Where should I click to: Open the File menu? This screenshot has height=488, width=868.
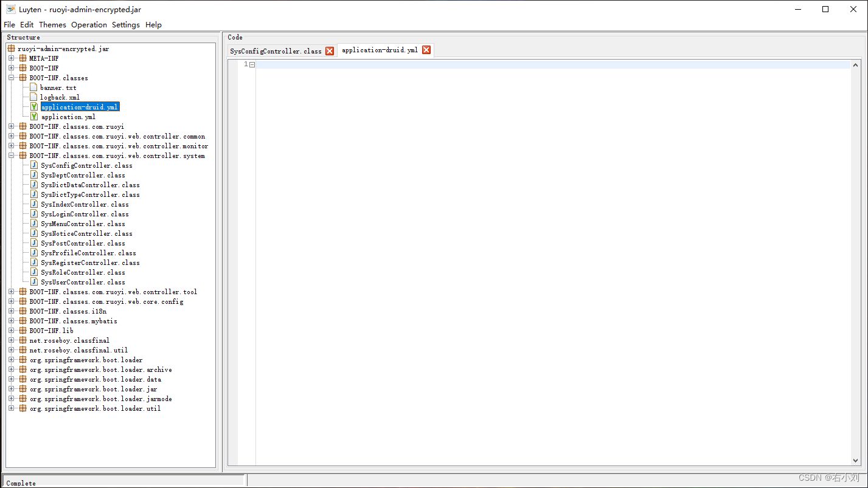(9, 25)
